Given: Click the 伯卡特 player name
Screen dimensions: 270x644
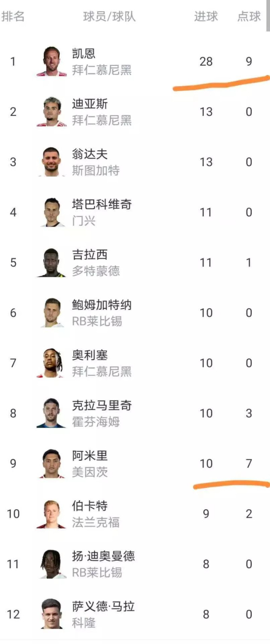Looking at the screenshot, I should [x=90, y=506].
